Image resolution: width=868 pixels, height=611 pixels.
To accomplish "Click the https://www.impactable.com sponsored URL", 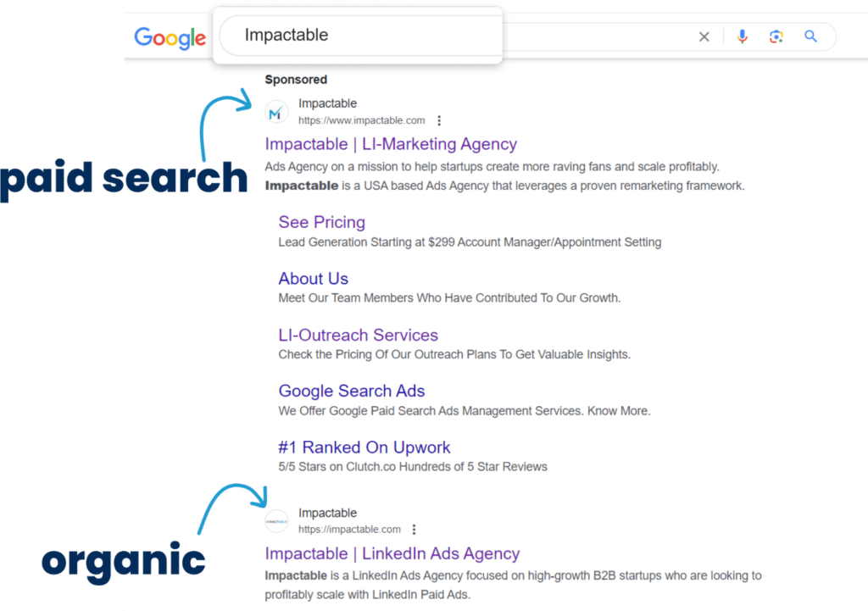I will [361, 120].
